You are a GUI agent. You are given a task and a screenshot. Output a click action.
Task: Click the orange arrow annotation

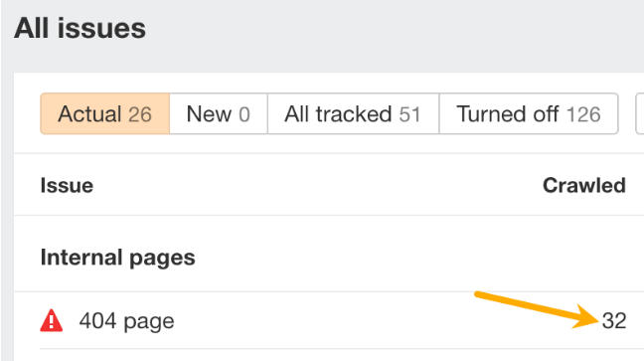(x=536, y=309)
